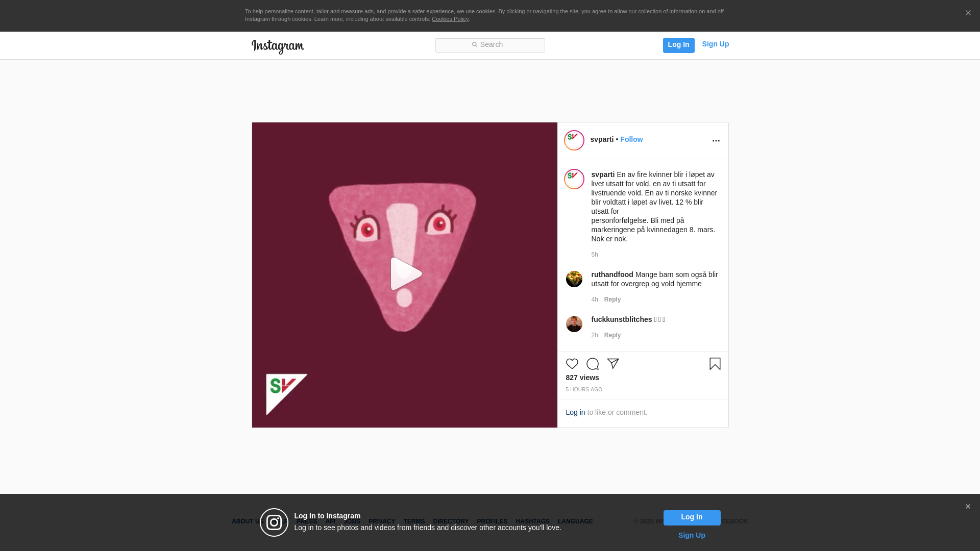Close the bottom login banner
The width and height of the screenshot is (980, 551).
(x=968, y=507)
